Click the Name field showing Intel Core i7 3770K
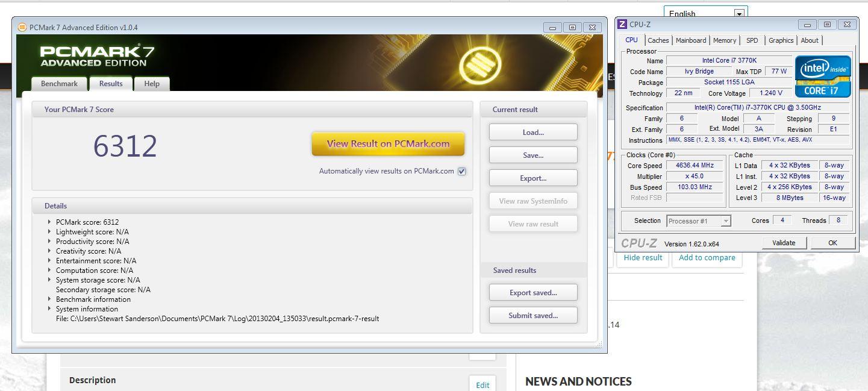 pyautogui.click(x=729, y=60)
